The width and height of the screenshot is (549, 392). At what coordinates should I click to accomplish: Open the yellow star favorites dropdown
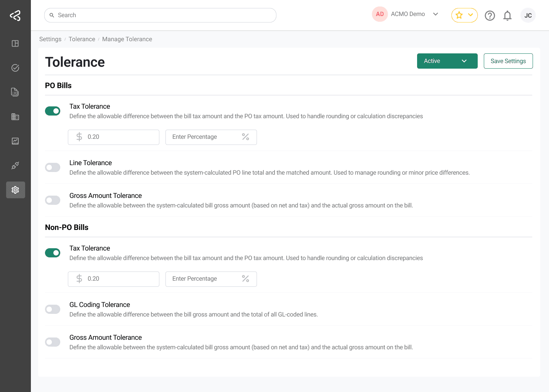click(x=464, y=15)
